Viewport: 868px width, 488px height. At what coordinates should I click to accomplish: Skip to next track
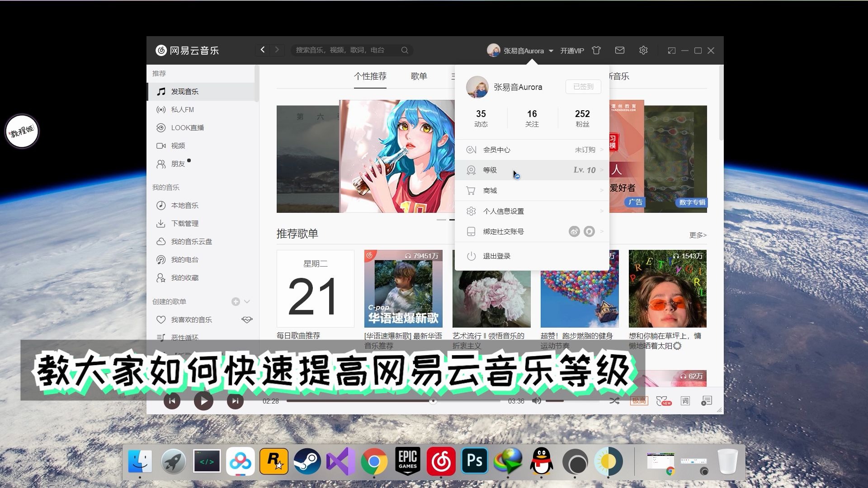click(235, 401)
